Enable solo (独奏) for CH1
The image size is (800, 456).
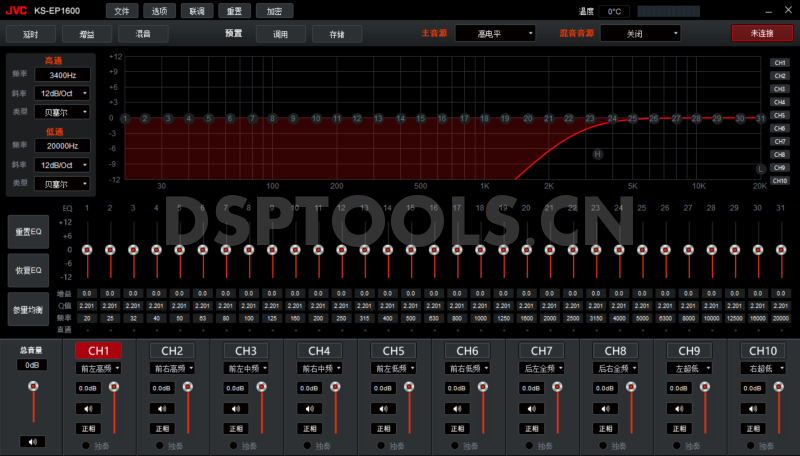click(x=87, y=445)
